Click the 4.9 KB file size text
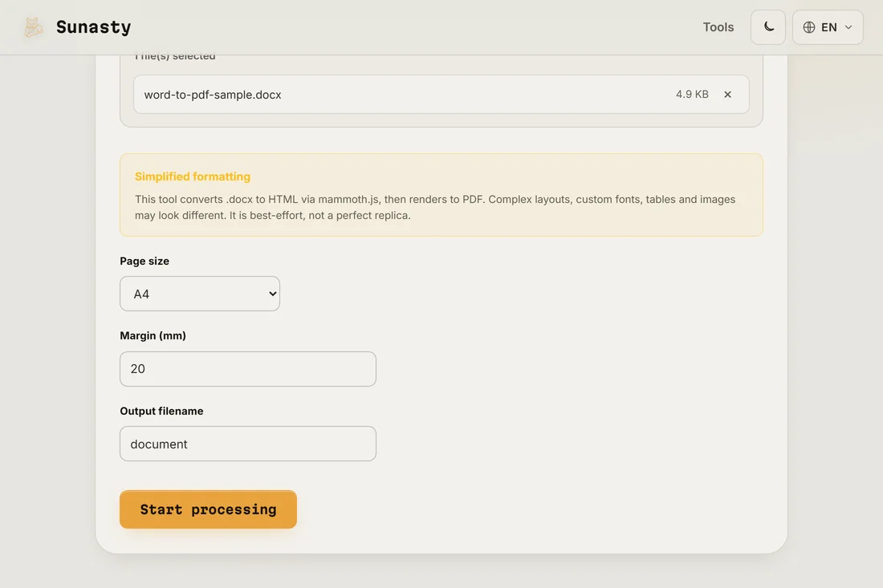Viewport: 883px width, 588px height. click(692, 95)
